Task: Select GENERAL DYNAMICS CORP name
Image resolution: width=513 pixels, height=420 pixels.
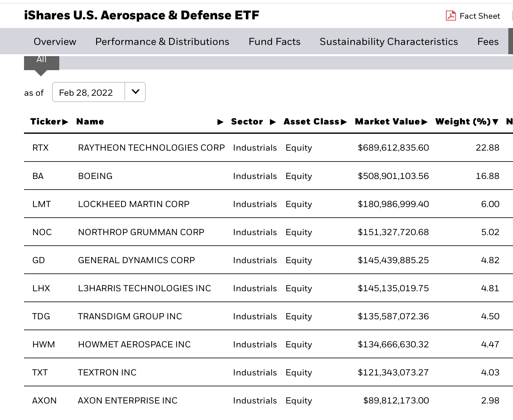Action: click(136, 260)
